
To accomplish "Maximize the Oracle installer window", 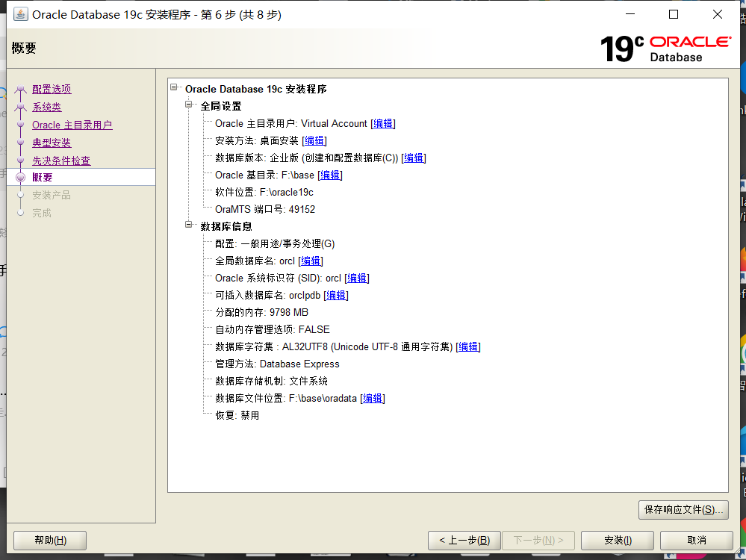I will click(674, 14).
